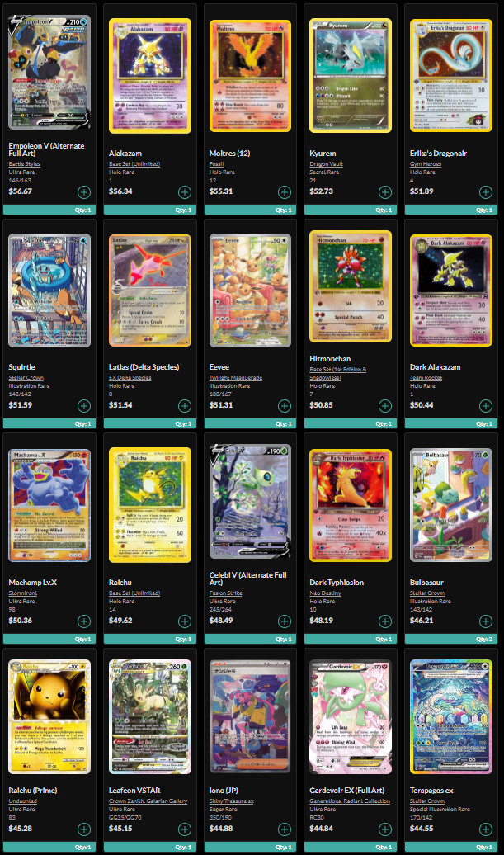Add Terapagos ex using the plus icon
The height and width of the screenshot is (855, 504).
point(486,829)
